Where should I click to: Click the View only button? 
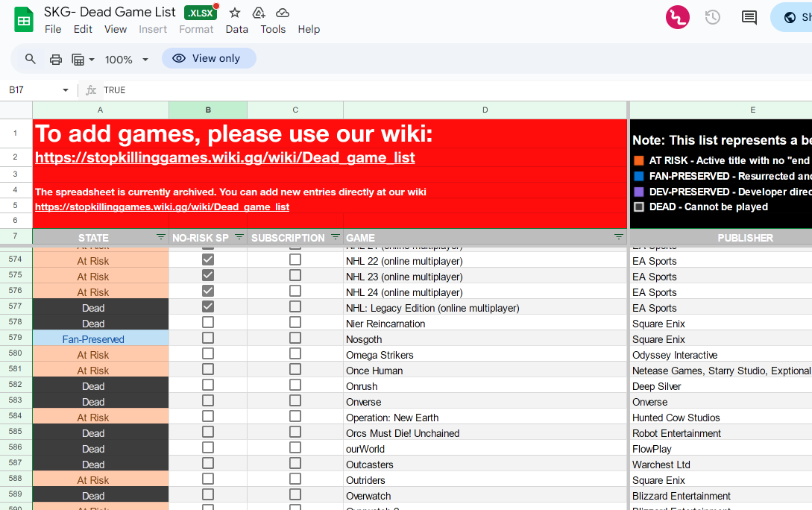[x=209, y=58]
